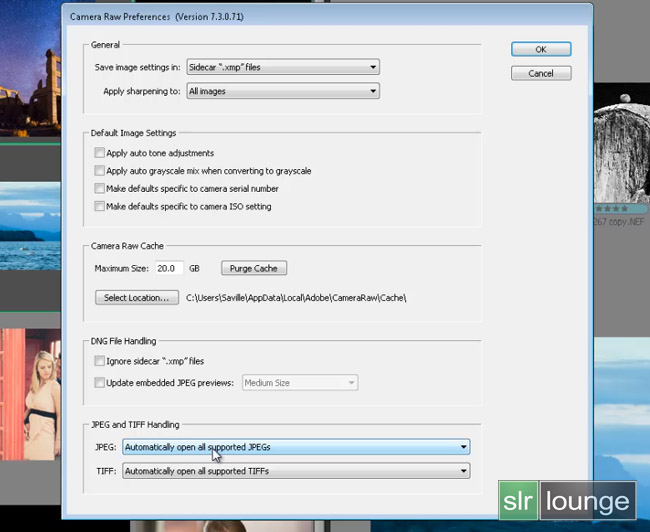Expand the TIFF handling dropdown
Viewport: 650px width, 532px height.
(x=296, y=471)
